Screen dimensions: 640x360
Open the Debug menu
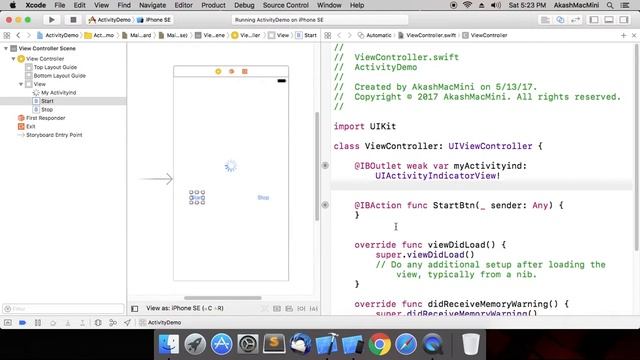point(244,5)
